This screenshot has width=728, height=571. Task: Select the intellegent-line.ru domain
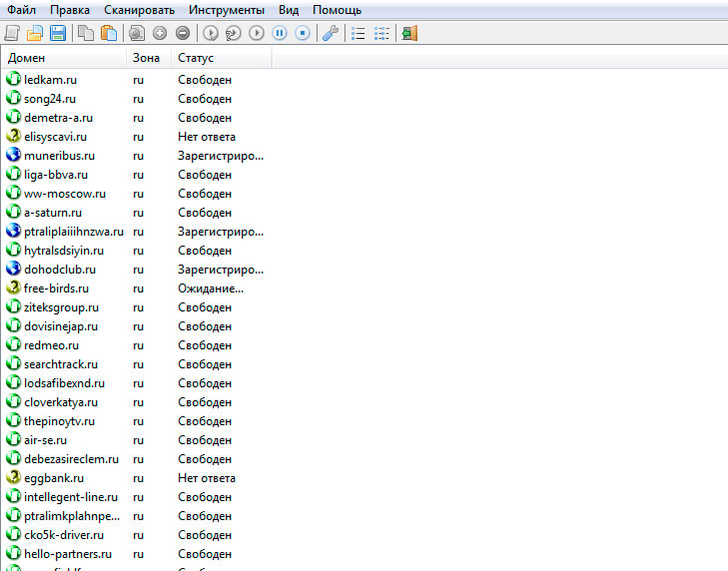click(x=71, y=497)
